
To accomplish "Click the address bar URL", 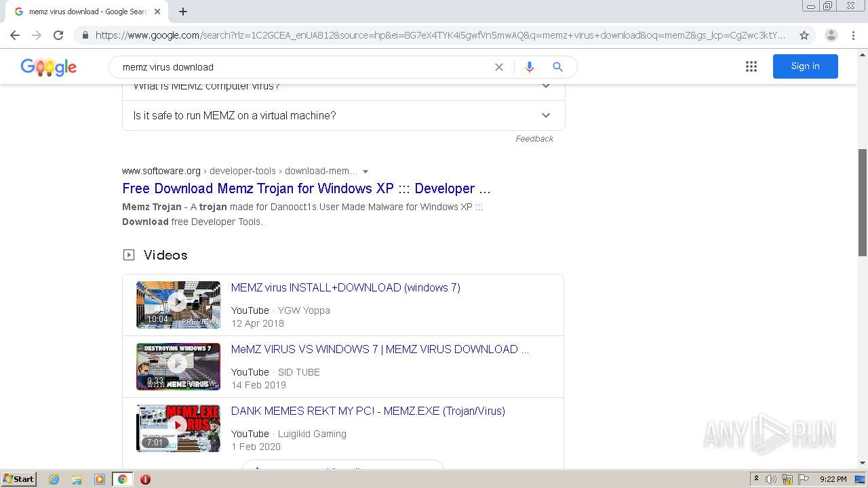I will tap(441, 35).
